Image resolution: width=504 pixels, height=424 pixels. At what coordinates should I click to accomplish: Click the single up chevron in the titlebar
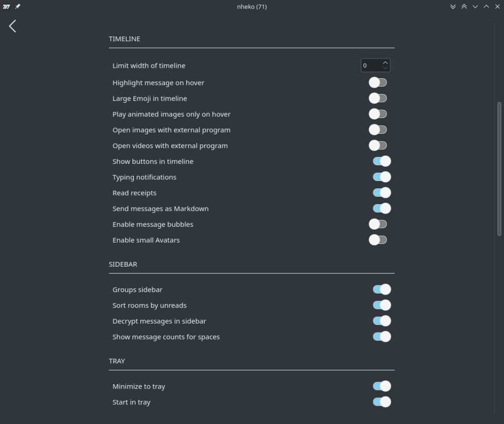[486, 6]
